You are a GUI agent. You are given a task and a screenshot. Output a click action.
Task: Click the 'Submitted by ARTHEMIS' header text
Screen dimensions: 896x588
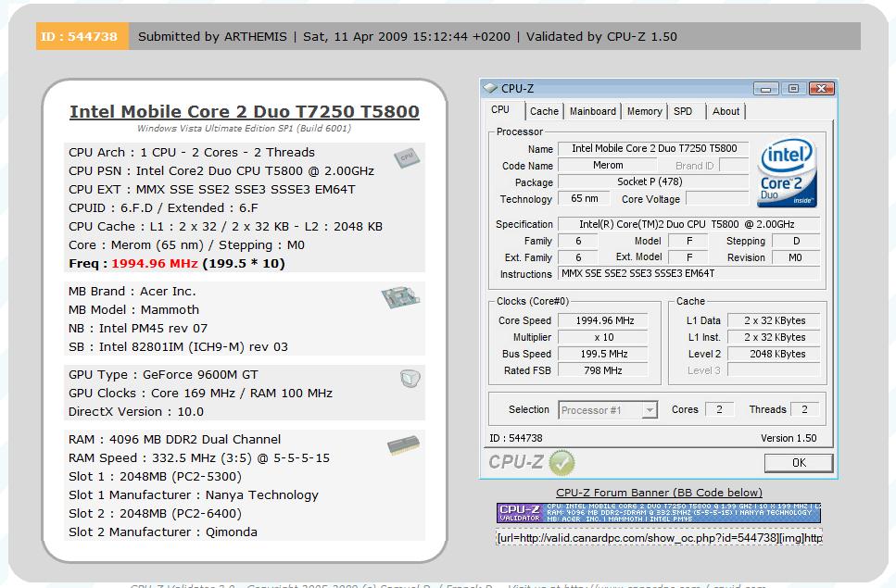(212, 36)
